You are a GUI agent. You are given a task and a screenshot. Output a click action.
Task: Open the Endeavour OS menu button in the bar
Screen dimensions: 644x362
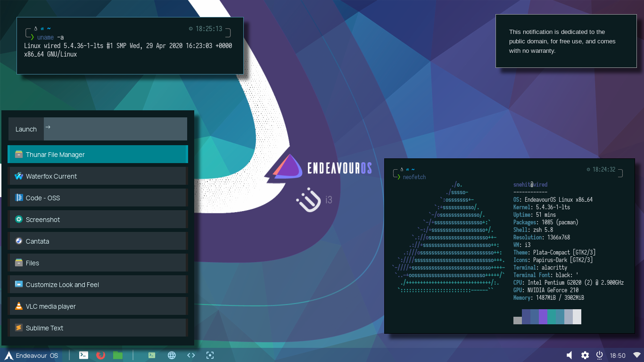[x=32, y=355]
